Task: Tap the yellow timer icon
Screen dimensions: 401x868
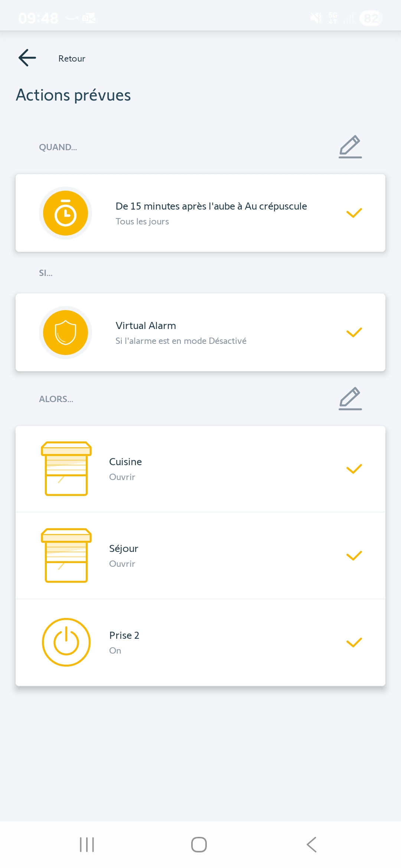Action: (x=65, y=213)
